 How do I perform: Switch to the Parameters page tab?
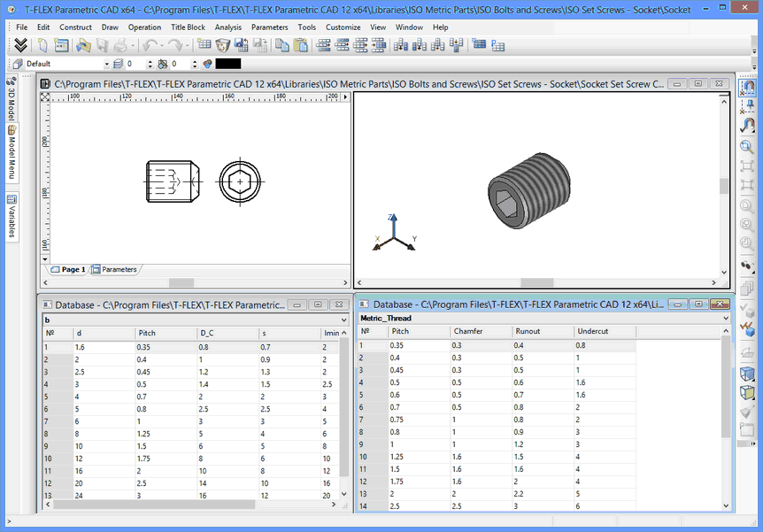point(115,269)
